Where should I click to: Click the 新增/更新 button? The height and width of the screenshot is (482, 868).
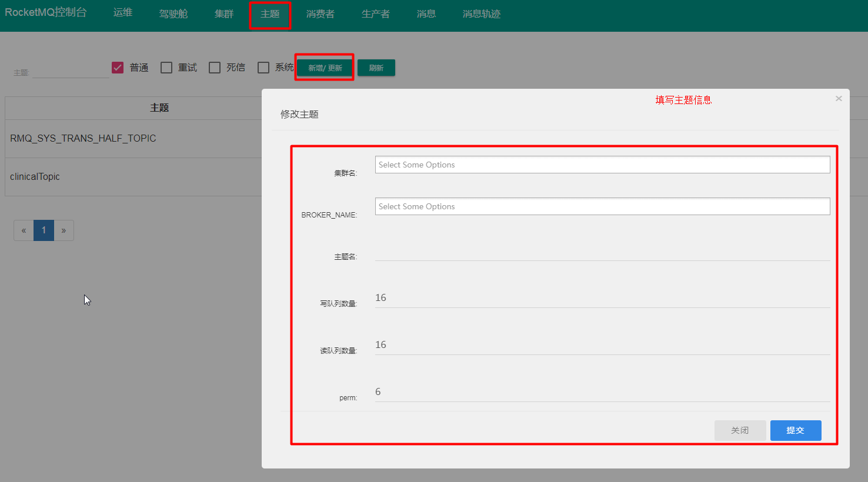[324, 67]
